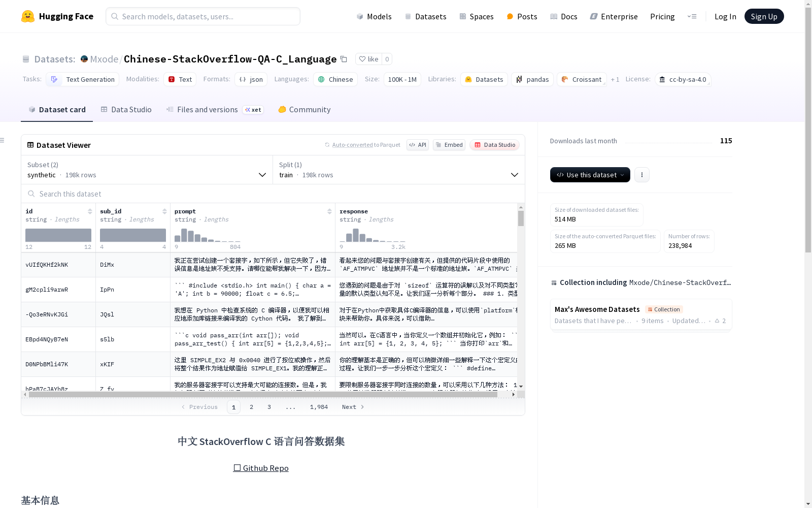This screenshot has width=812, height=508.
Task: Click the sub_id cell xKIF
Action: tap(133, 364)
